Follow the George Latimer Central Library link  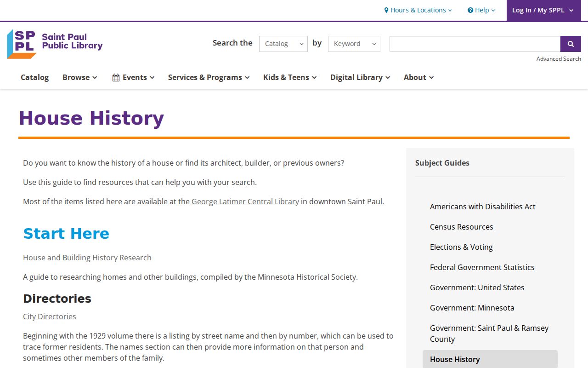click(245, 201)
